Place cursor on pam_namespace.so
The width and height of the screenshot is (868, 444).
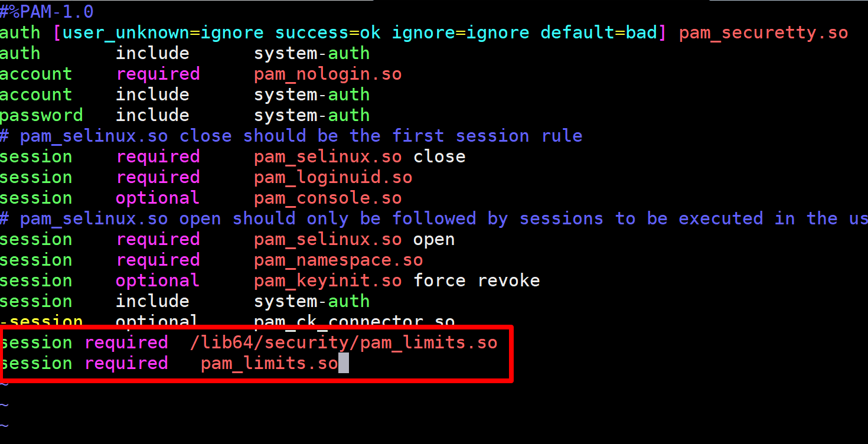pyautogui.click(x=338, y=260)
